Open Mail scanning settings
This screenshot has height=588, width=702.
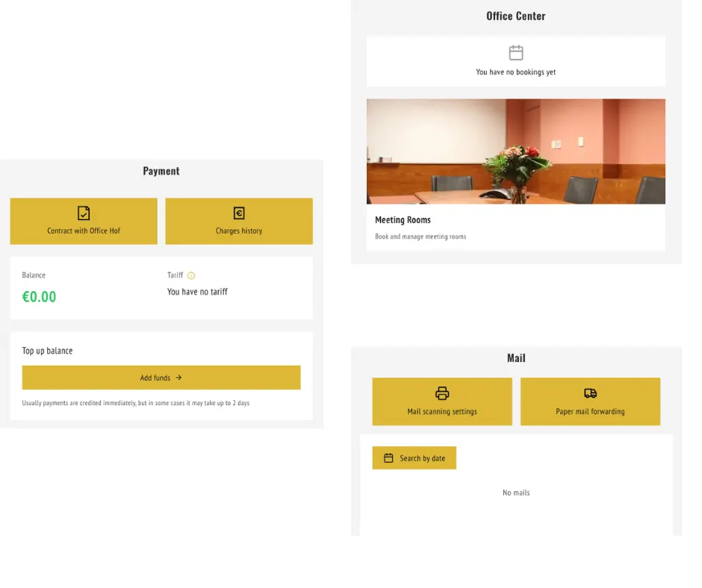point(442,401)
